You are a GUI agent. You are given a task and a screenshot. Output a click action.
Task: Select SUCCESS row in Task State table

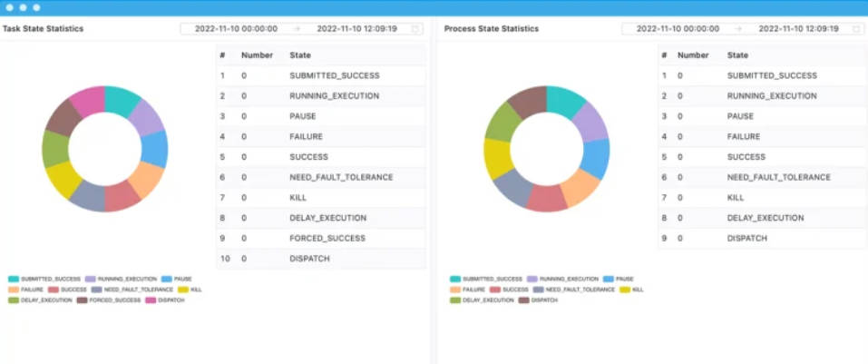click(321, 157)
